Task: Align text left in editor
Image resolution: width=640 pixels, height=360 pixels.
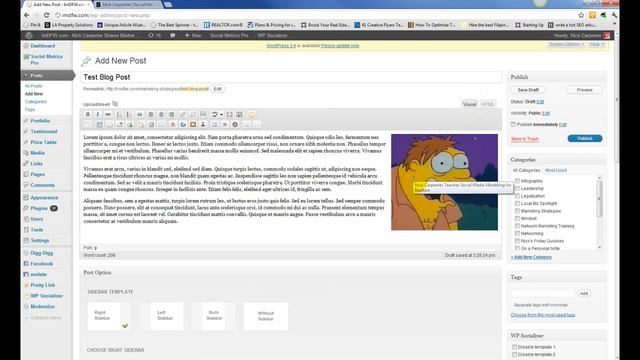Action: click(151, 114)
